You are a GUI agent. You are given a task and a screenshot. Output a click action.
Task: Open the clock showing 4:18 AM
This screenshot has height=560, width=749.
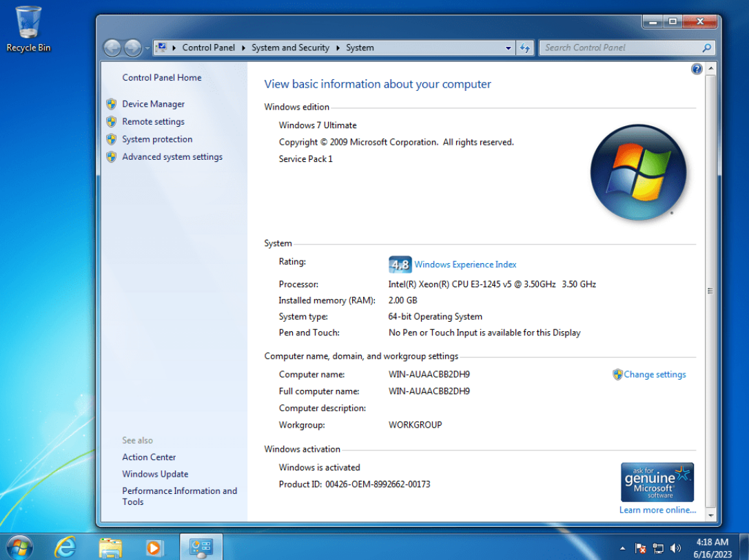(x=712, y=548)
